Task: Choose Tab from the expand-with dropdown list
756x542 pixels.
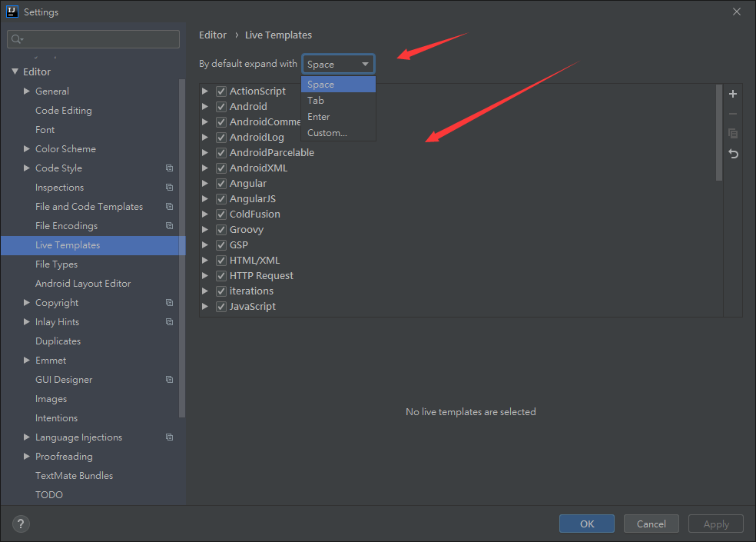Action: tap(316, 101)
